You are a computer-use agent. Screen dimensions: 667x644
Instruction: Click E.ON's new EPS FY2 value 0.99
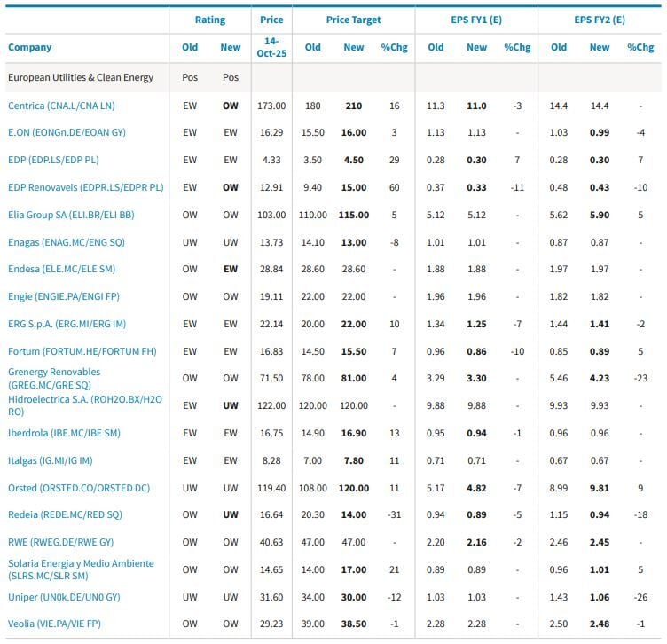coord(600,132)
